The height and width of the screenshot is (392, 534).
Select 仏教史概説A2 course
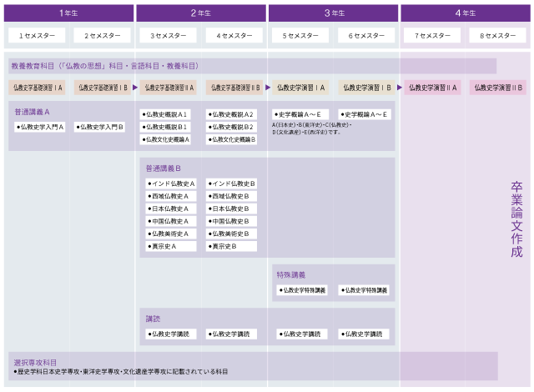(x=231, y=114)
